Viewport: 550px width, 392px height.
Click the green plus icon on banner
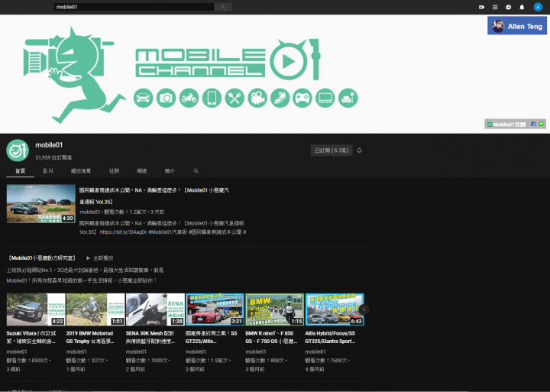coord(542,124)
